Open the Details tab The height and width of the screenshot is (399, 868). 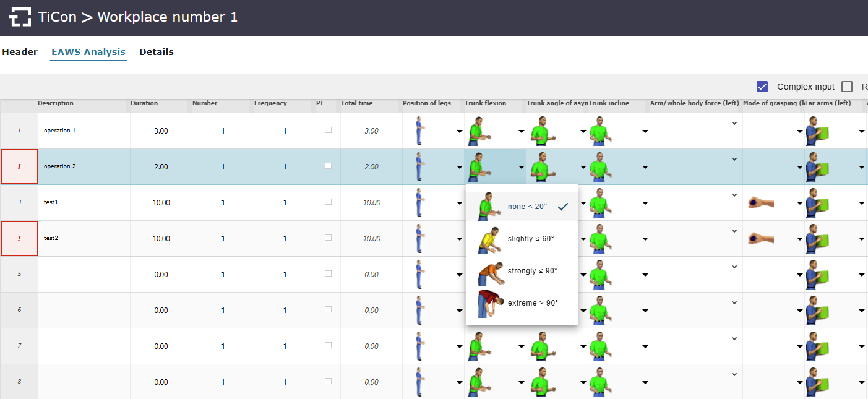click(156, 53)
